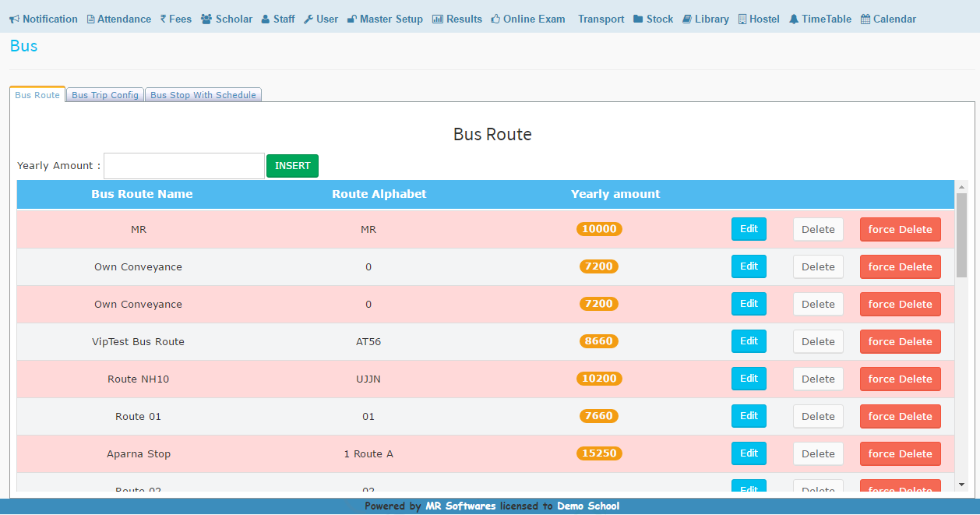The image size is (980, 515).
Task: Open the TimeTable bell icon
Action: click(794, 19)
